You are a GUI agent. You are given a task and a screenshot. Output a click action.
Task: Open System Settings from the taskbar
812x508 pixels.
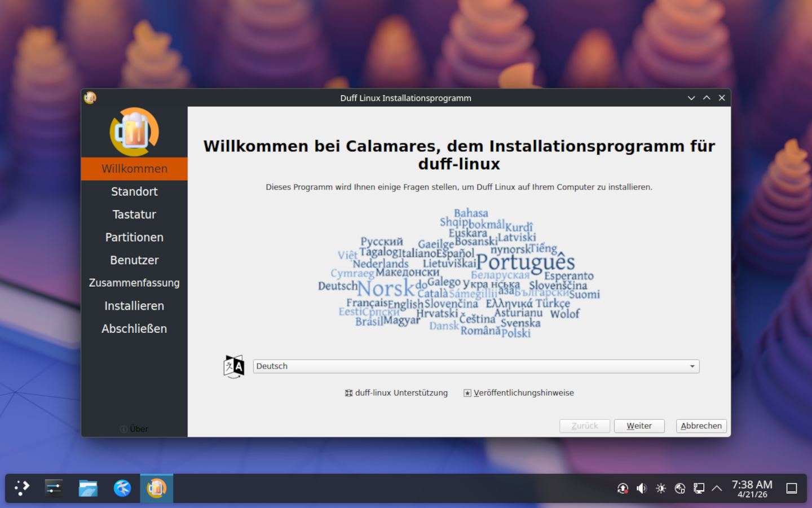click(54, 488)
